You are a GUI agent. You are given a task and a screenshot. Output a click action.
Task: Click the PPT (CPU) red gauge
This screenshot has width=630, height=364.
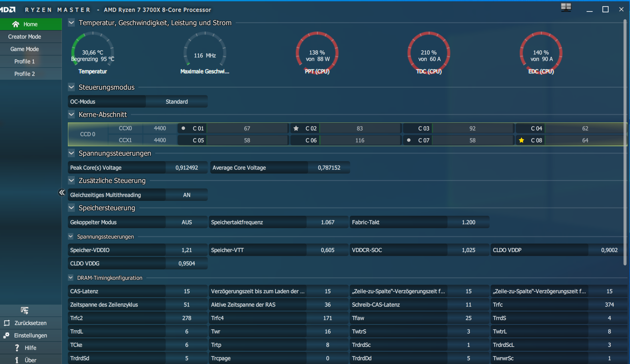pos(317,52)
